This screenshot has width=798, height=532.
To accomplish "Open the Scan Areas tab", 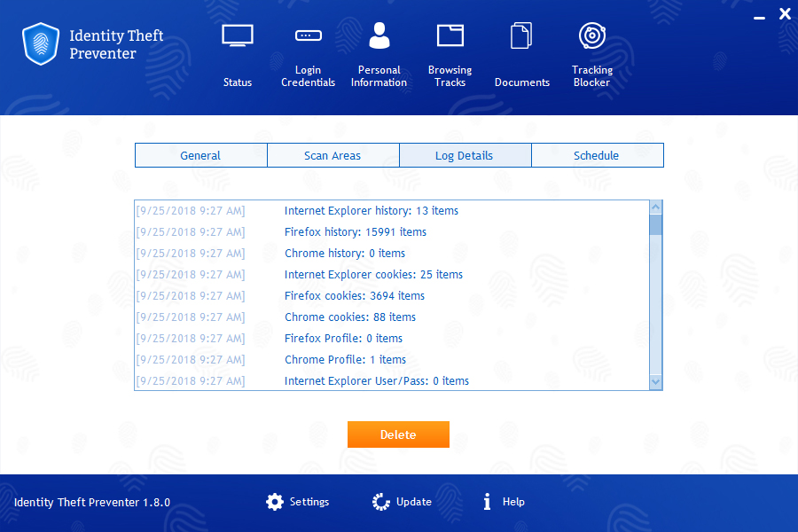I will (x=332, y=155).
